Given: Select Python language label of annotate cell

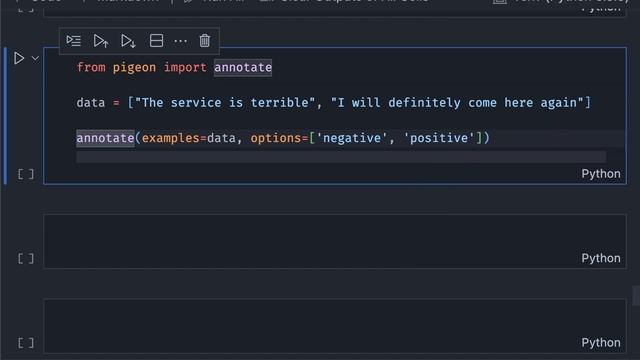Looking at the screenshot, I should point(601,174).
